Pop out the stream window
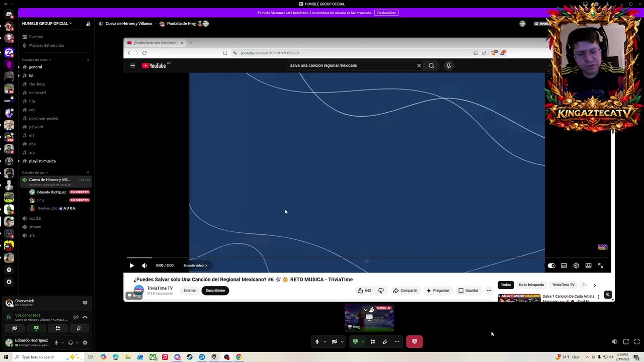 tap(626, 342)
